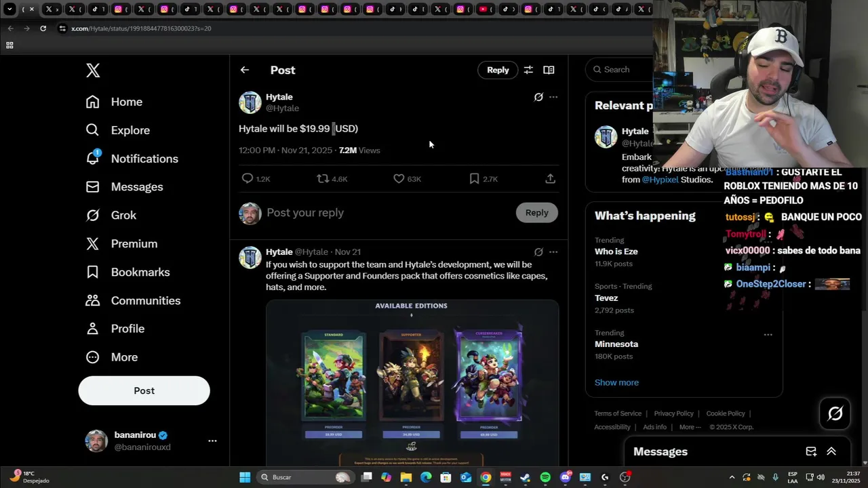Click the @Hypixel mention link
868x488 pixels.
pyautogui.click(x=660, y=180)
